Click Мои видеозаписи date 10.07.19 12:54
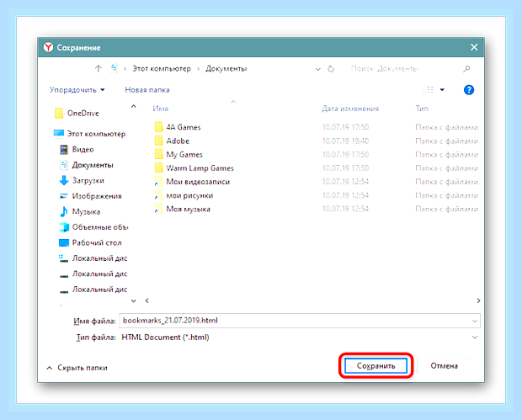Viewport: 522px width, 420px height. (x=345, y=182)
